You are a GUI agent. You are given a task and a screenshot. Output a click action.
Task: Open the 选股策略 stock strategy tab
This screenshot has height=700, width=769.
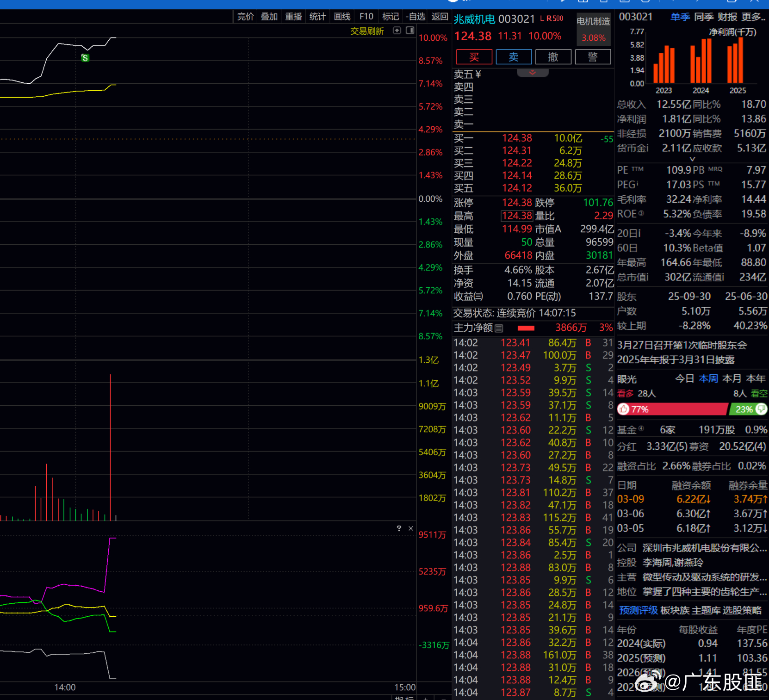742,610
